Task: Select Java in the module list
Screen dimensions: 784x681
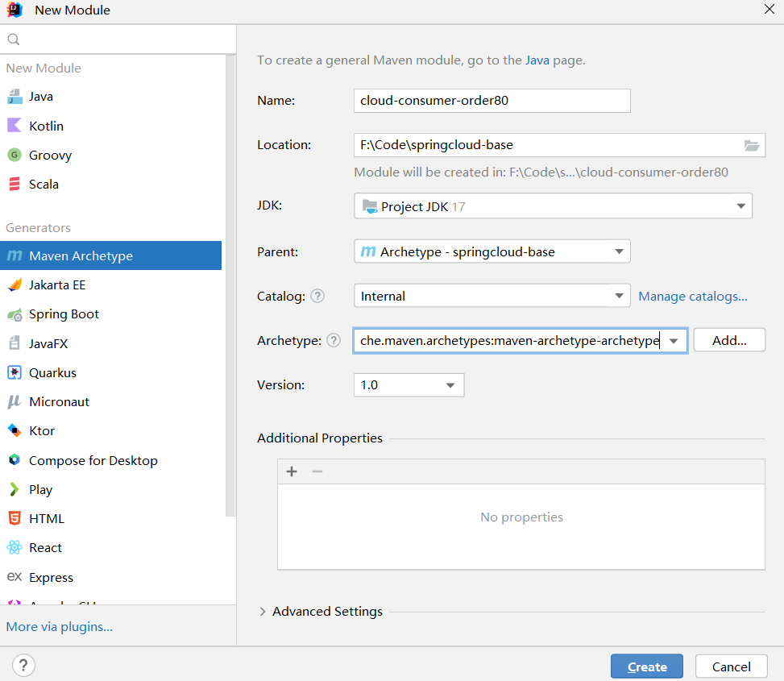Action: [111, 97]
